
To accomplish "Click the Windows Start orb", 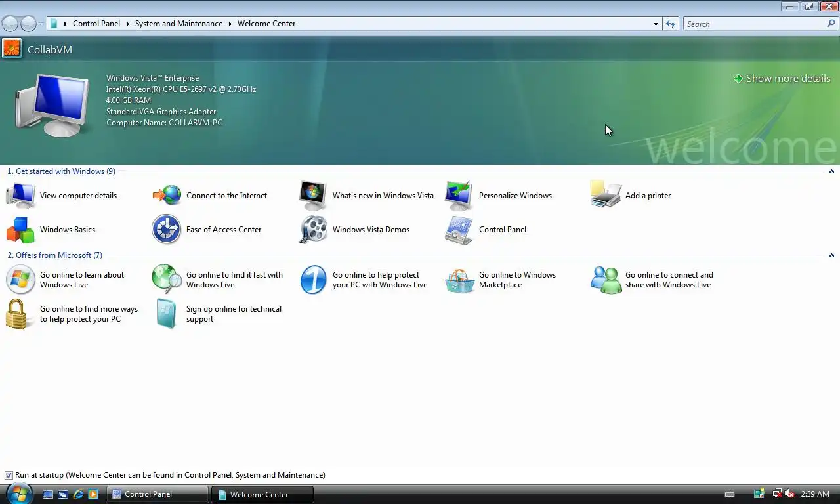I will click(19, 493).
